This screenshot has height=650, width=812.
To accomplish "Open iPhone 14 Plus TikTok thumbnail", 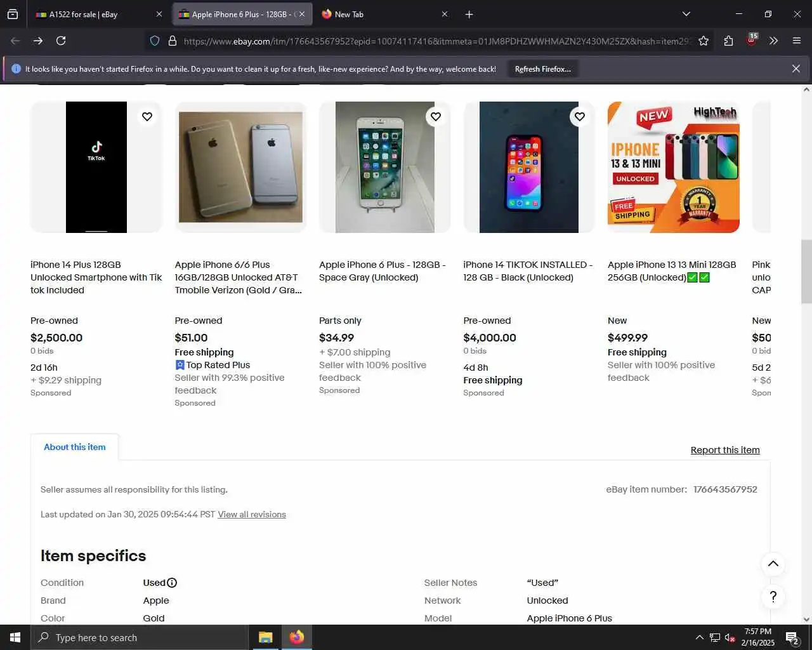I will (96, 167).
